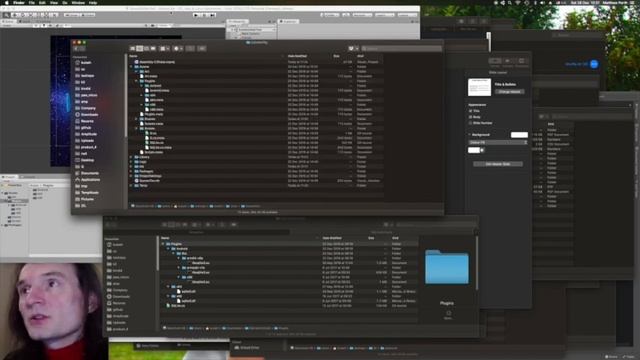Click the white fill colour well
Image resolution: width=640 pixels, height=360 pixels.
coord(474,150)
